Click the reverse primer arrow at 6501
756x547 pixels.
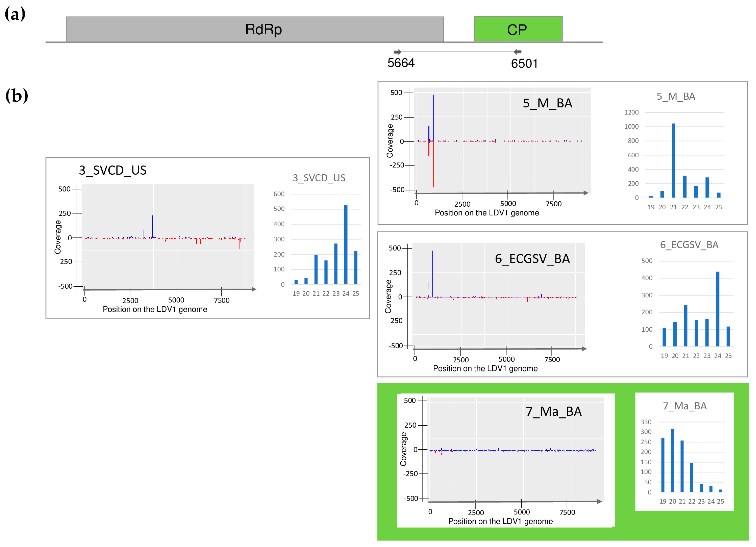[517, 52]
